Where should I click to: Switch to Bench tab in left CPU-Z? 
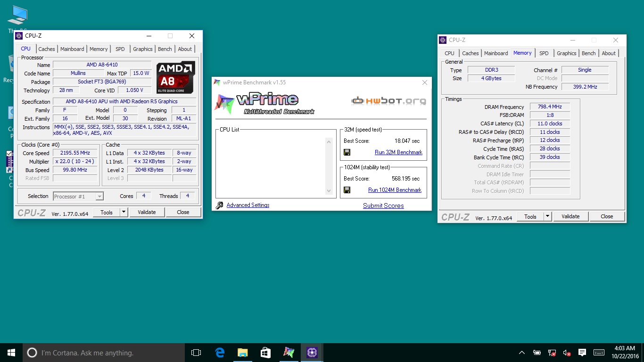click(165, 49)
